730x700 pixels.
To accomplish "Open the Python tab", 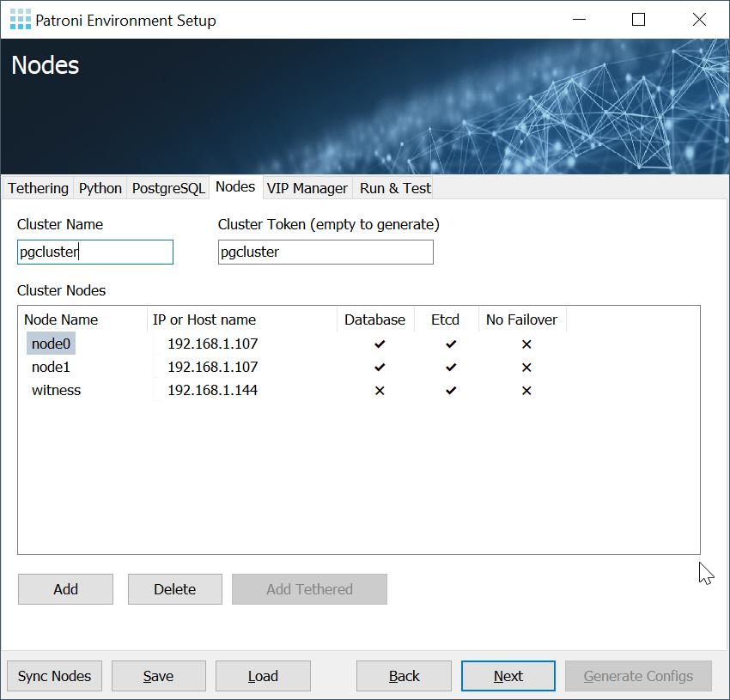I will [x=100, y=188].
